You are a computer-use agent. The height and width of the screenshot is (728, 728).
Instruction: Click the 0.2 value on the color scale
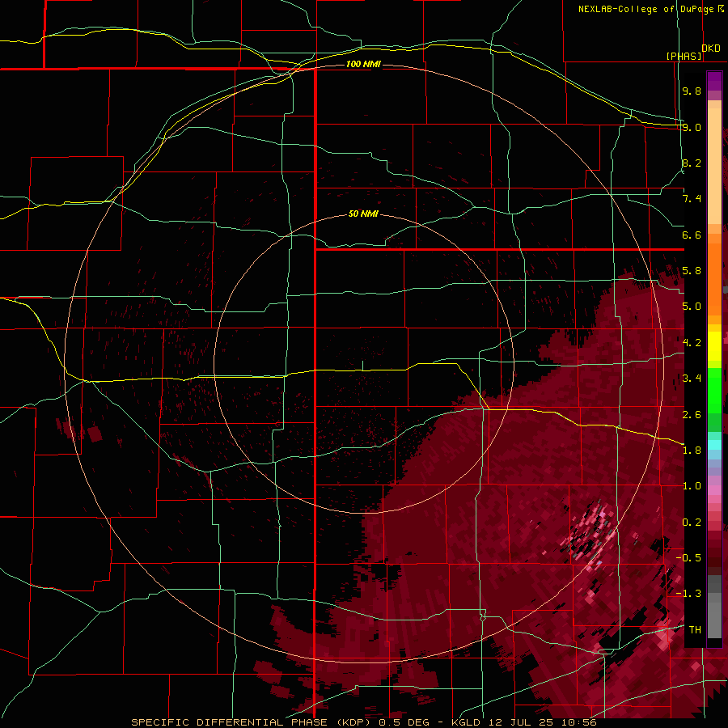point(692,523)
